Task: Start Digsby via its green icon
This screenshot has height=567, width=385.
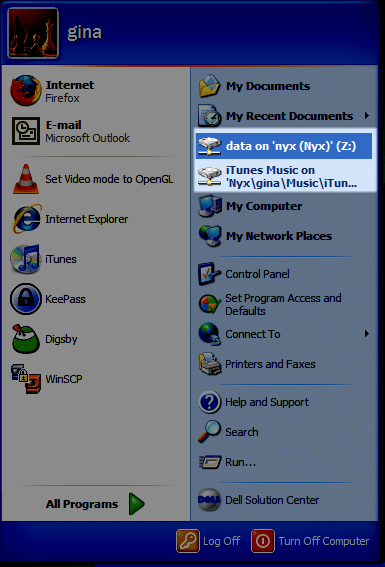Action: 26,339
